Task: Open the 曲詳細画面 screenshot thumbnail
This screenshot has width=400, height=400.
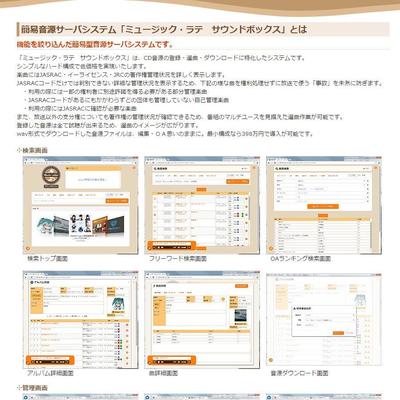Action: [x=202, y=319]
